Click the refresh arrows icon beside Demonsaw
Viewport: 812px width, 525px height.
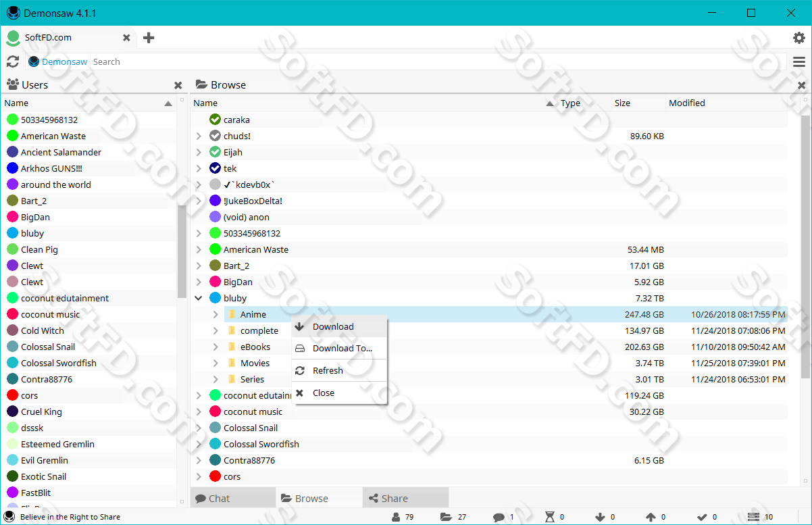click(x=13, y=61)
